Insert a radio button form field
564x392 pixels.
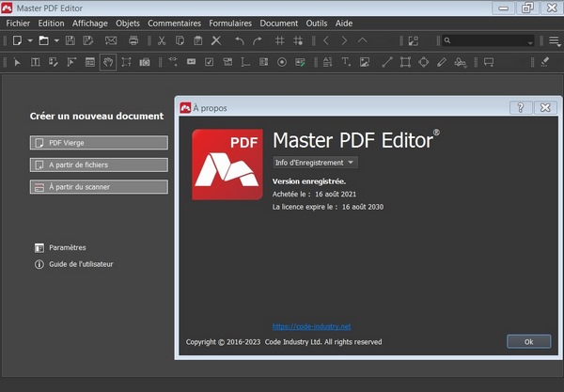pos(282,62)
